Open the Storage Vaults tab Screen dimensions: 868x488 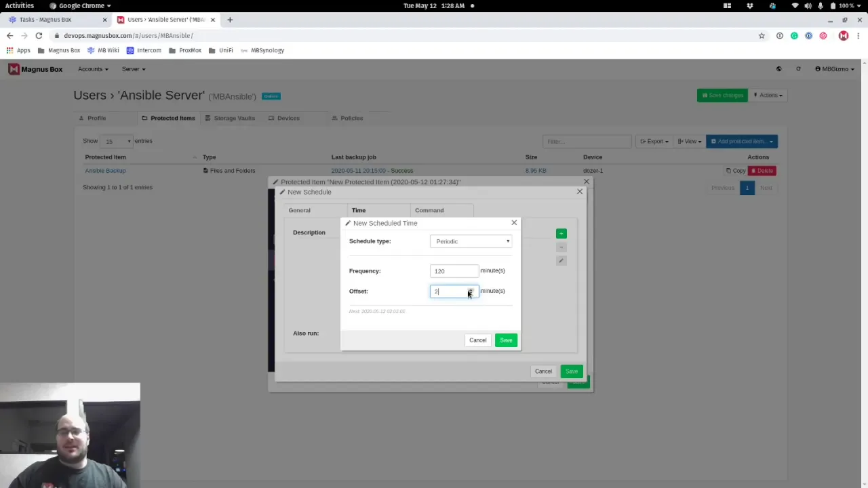click(230, 118)
